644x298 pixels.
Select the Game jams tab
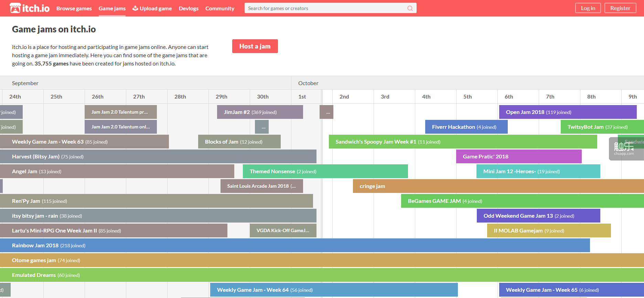(112, 8)
